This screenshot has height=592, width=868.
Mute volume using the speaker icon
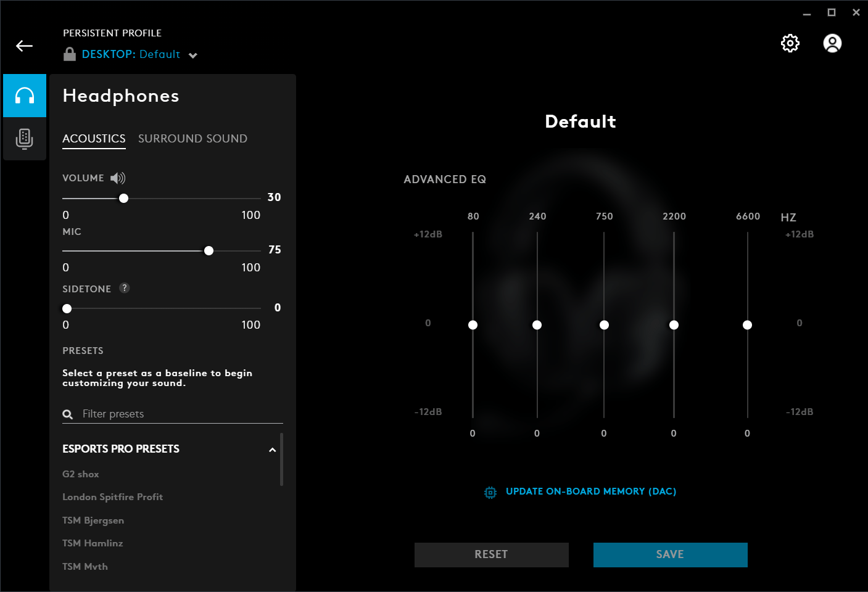pos(118,178)
